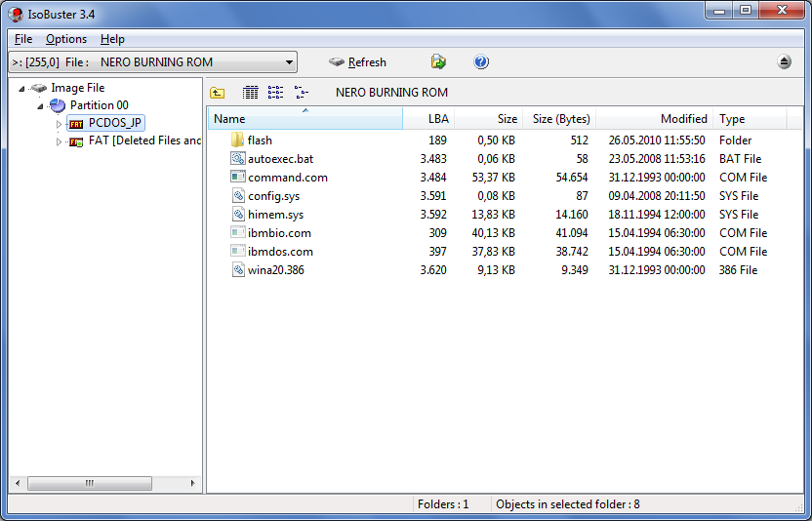Click the IsoBuster app icon in title bar

point(16,14)
